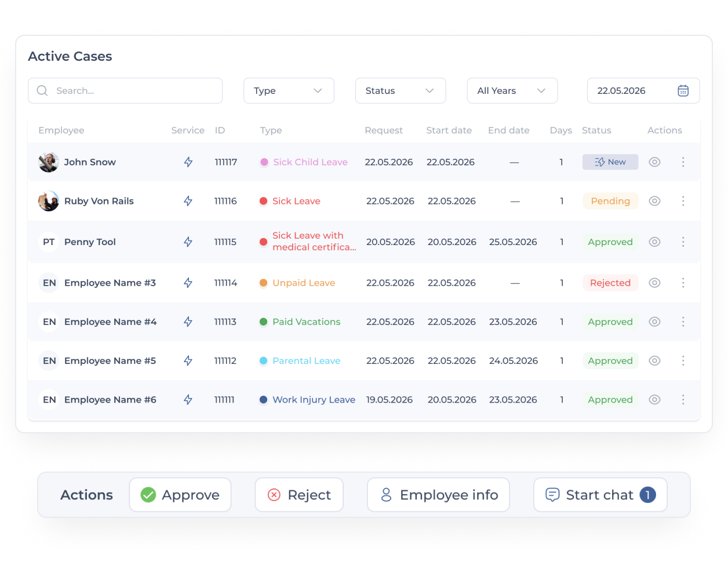
Task: Open the All Years dropdown
Action: (x=512, y=91)
